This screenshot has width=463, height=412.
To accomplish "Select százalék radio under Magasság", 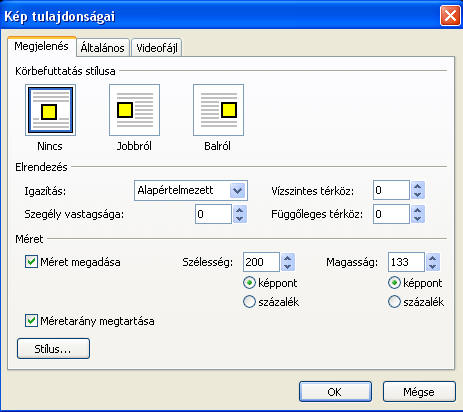I will coord(394,302).
